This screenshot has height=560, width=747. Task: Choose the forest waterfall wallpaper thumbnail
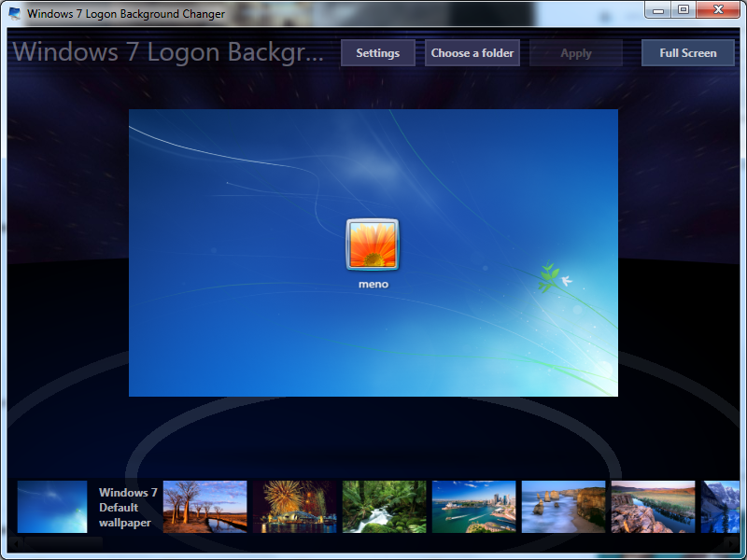384,505
